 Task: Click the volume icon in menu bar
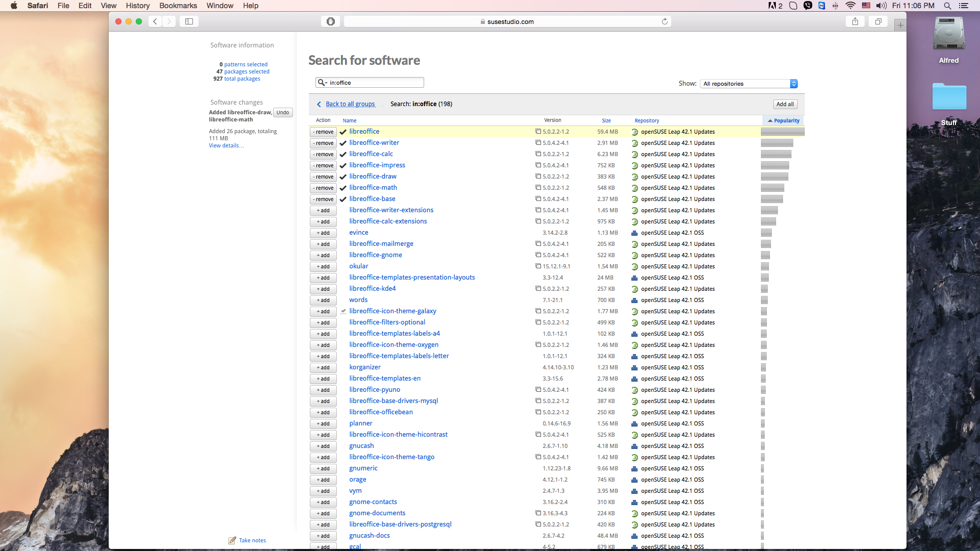coord(881,6)
